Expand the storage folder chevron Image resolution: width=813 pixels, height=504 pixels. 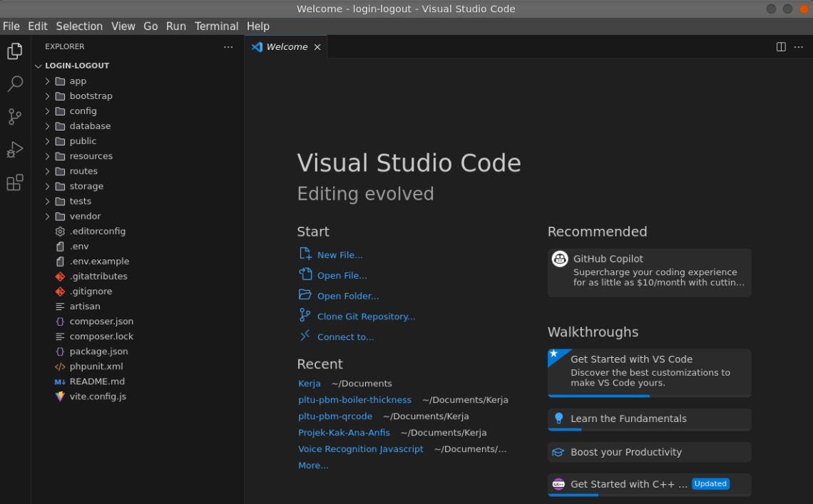pyautogui.click(x=47, y=187)
